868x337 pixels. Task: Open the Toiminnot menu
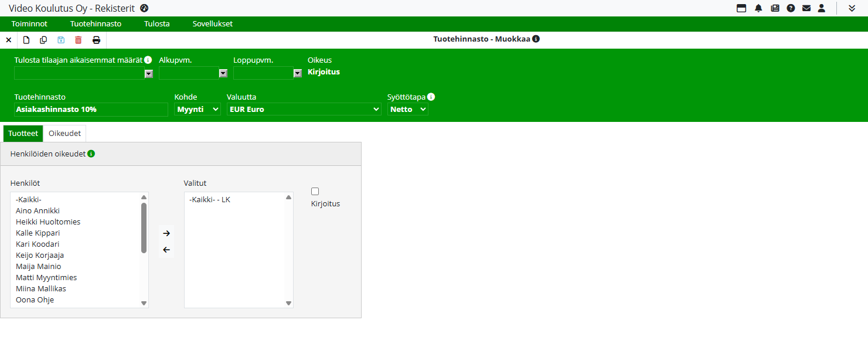tap(29, 24)
